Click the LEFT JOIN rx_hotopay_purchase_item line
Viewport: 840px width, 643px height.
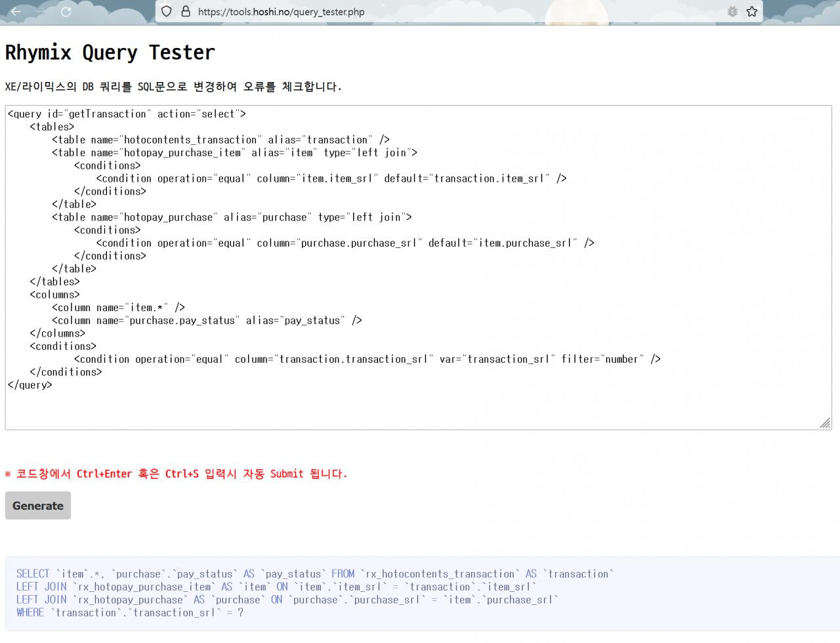(x=276, y=587)
